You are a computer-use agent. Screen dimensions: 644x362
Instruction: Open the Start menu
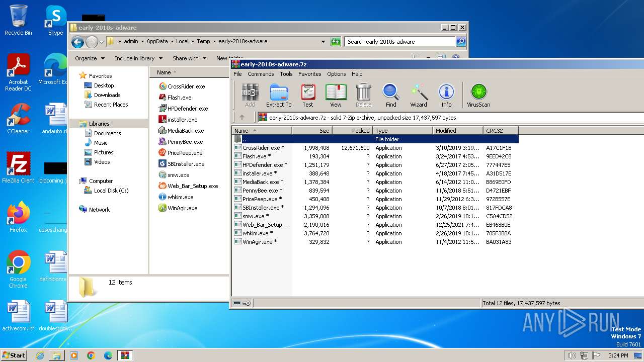tap(14, 355)
